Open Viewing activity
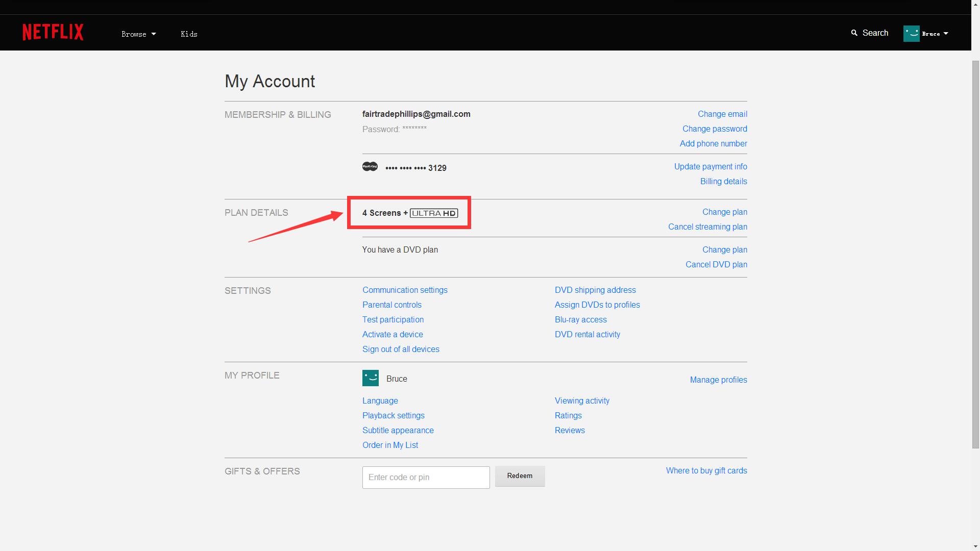 click(x=582, y=400)
